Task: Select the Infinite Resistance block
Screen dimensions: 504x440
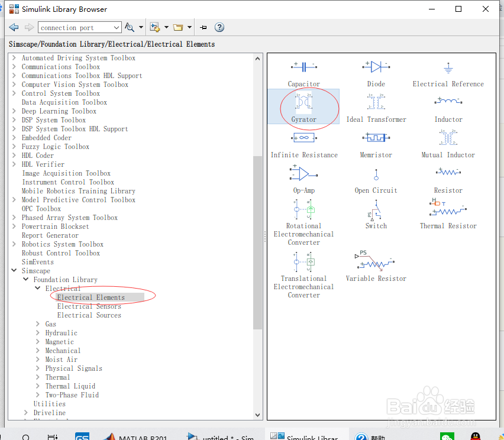Action: (x=304, y=145)
